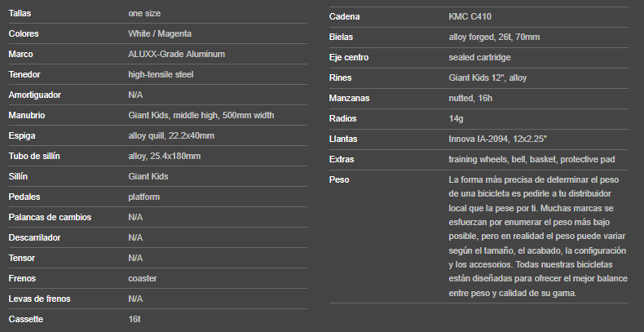Click the Giant Kids 12" alloy rims value

pyautogui.click(x=487, y=78)
